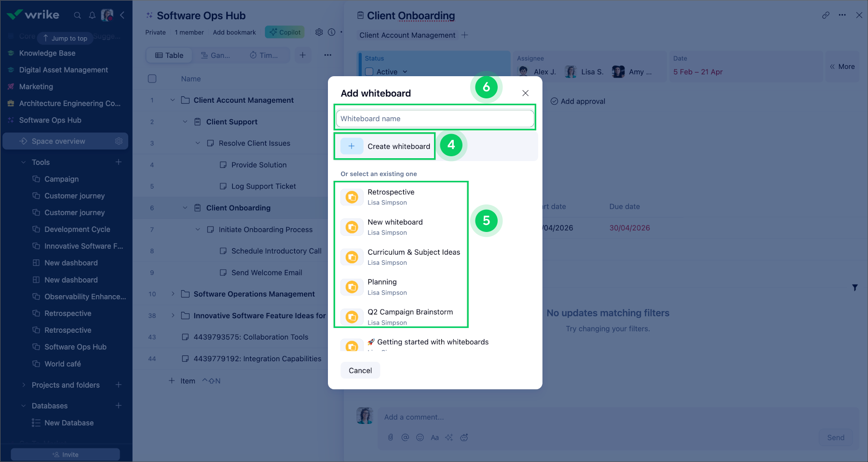Click the AI agent robot icon in comment toolbar
Screen dimensions: 868x462
[464, 437]
